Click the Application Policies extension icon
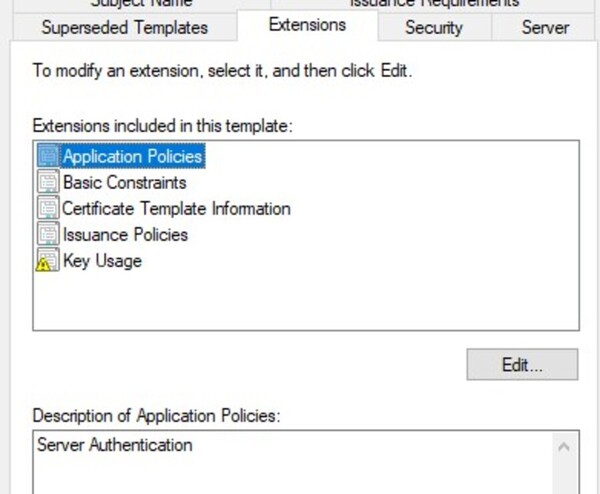The width and height of the screenshot is (600, 494). pyautogui.click(x=47, y=157)
